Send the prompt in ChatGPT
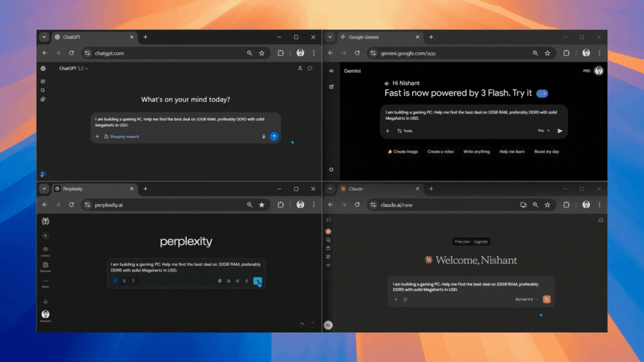 click(274, 136)
